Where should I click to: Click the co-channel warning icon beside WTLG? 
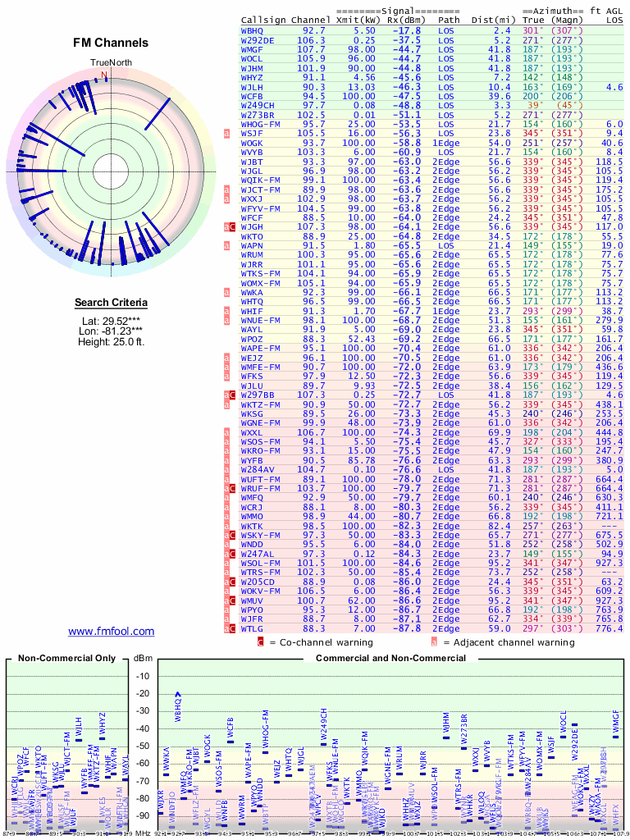point(232,628)
